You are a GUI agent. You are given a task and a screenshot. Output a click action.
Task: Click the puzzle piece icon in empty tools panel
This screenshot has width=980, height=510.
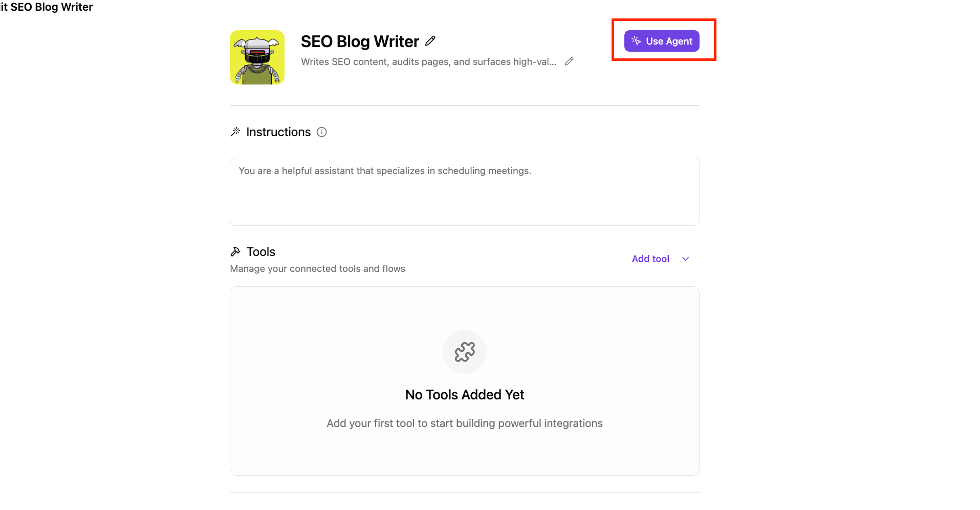465,352
